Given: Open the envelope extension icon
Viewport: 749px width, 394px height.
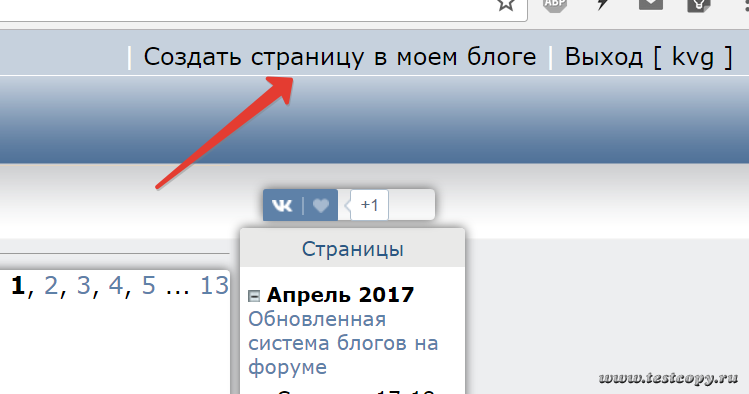Looking at the screenshot, I should [x=651, y=4].
